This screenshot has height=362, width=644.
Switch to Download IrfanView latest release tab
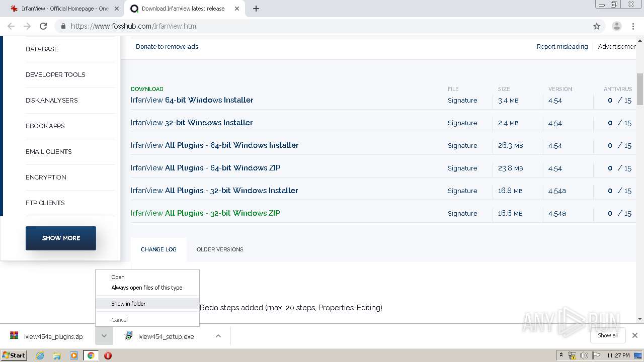click(183, 9)
